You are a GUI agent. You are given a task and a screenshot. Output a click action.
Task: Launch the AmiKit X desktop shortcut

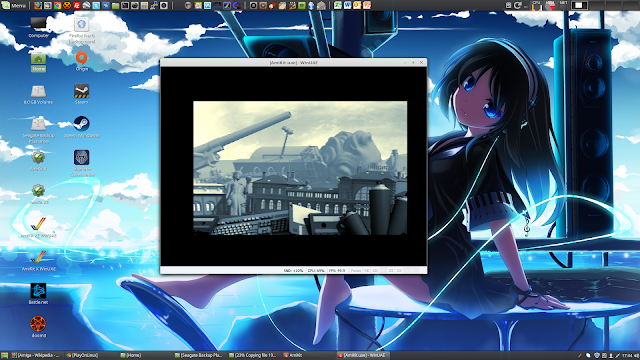(x=38, y=160)
